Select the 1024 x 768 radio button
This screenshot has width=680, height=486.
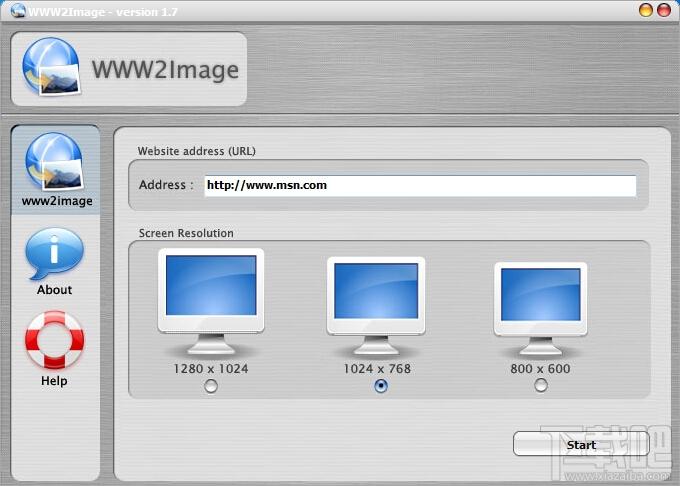point(381,385)
